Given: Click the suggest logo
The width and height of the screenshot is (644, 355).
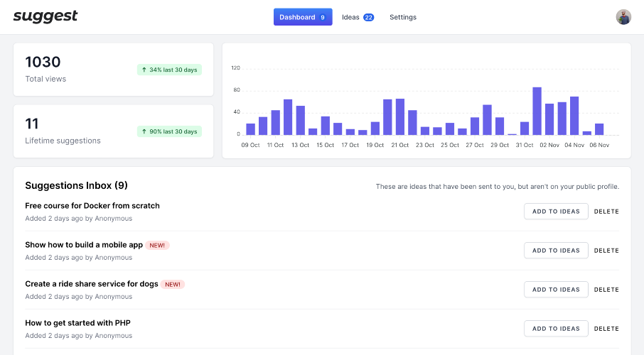Looking at the screenshot, I should [x=45, y=16].
